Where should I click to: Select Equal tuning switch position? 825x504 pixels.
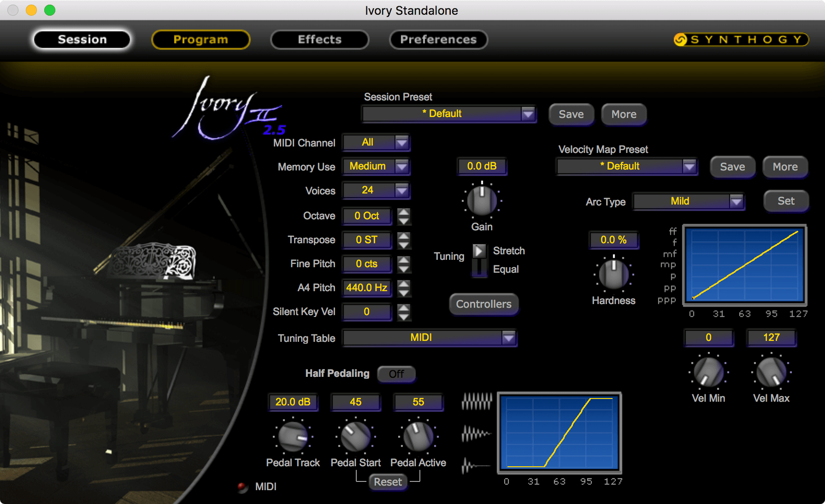(x=479, y=269)
